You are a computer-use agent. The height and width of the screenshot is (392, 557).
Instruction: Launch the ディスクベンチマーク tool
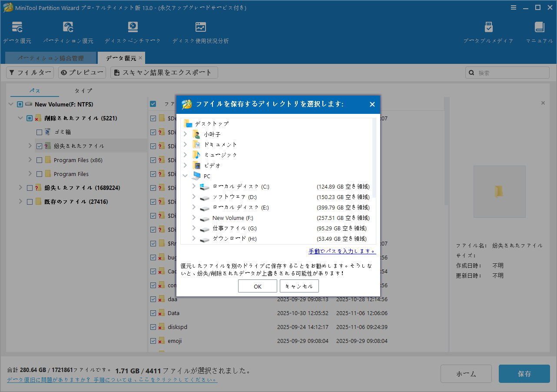(133, 31)
